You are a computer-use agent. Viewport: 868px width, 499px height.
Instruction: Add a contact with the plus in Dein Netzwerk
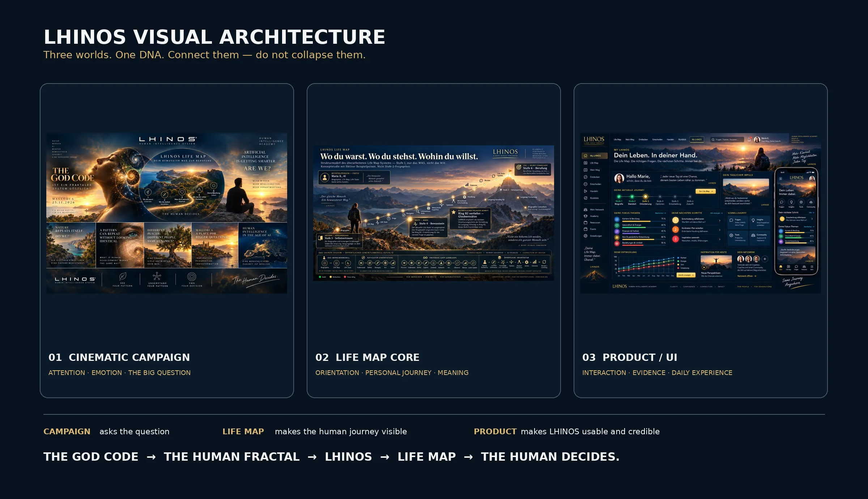point(765,259)
